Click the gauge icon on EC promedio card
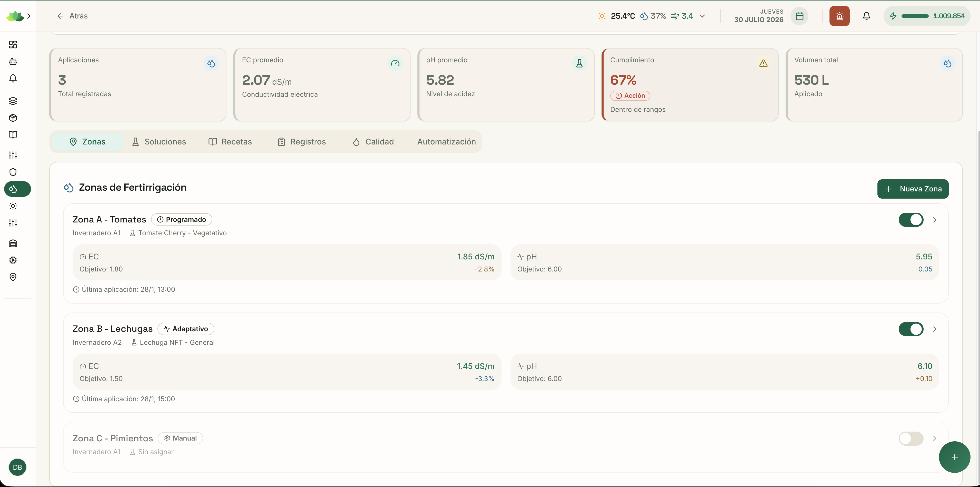 pyautogui.click(x=395, y=63)
